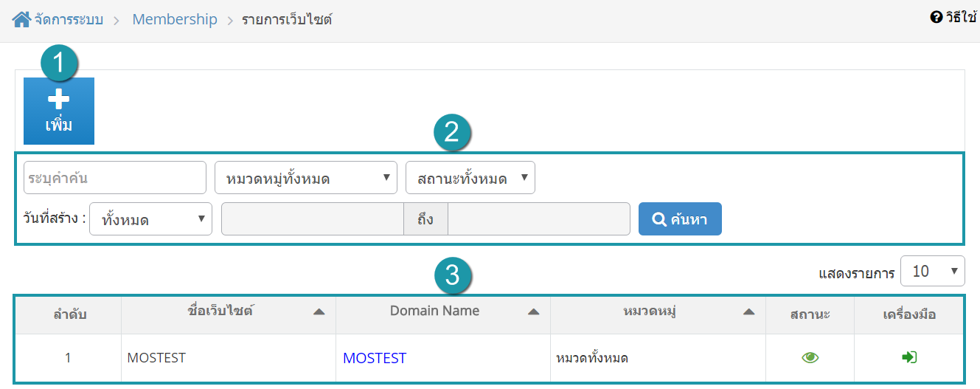Image resolution: width=980 pixels, height=389 pixels.
Task: Open the blue MOSTEST domain link
Action: click(x=375, y=358)
